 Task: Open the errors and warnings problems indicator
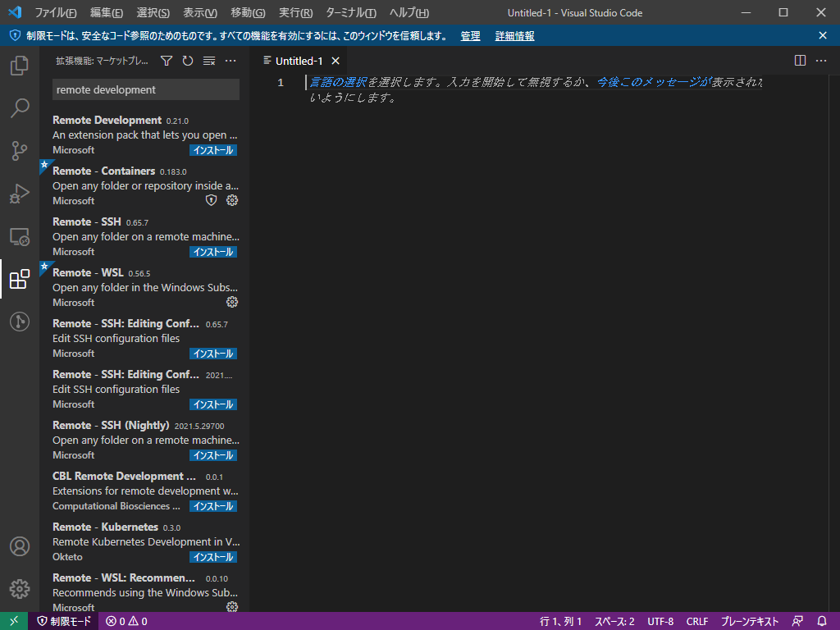click(126, 621)
